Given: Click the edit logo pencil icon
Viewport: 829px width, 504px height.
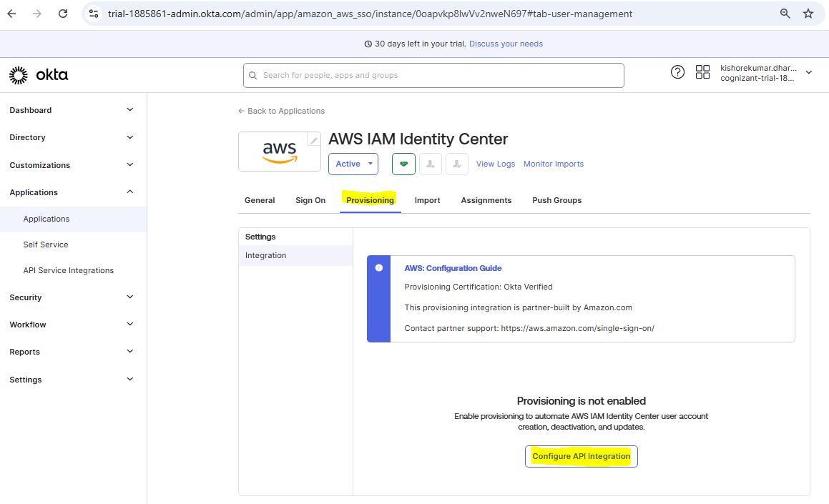Looking at the screenshot, I should (x=313, y=140).
